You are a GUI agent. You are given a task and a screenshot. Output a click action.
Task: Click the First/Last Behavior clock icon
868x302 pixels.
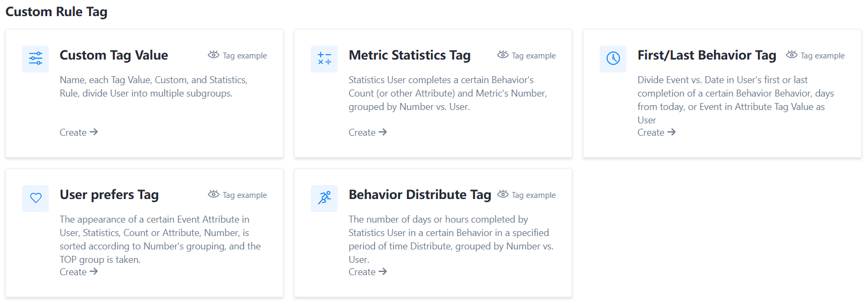613,58
